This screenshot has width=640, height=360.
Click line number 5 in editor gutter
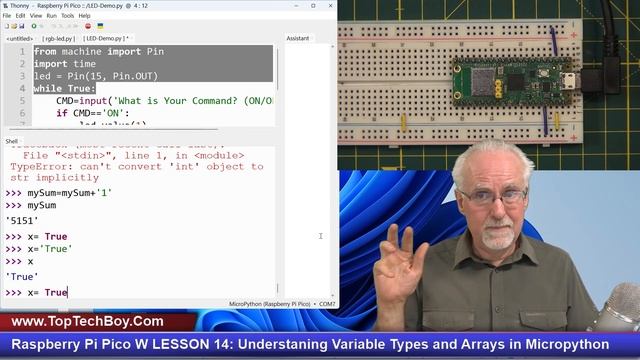[22, 100]
